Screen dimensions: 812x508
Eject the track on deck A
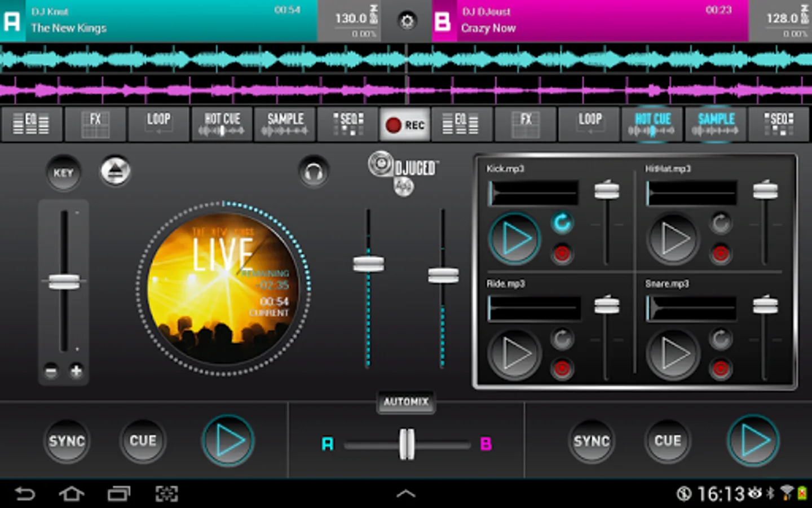click(x=116, y=172)
